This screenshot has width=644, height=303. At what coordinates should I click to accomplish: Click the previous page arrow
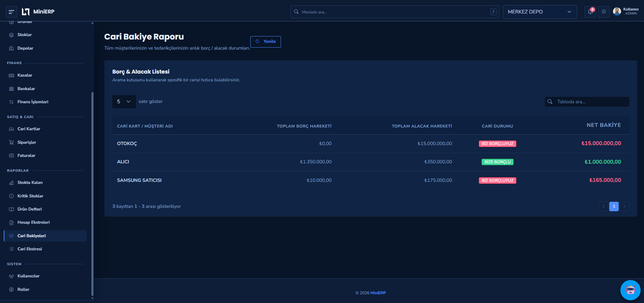point(604,206)
